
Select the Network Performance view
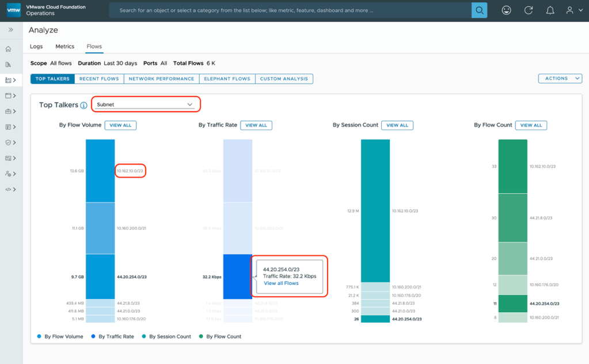click(x=161, y=79)
